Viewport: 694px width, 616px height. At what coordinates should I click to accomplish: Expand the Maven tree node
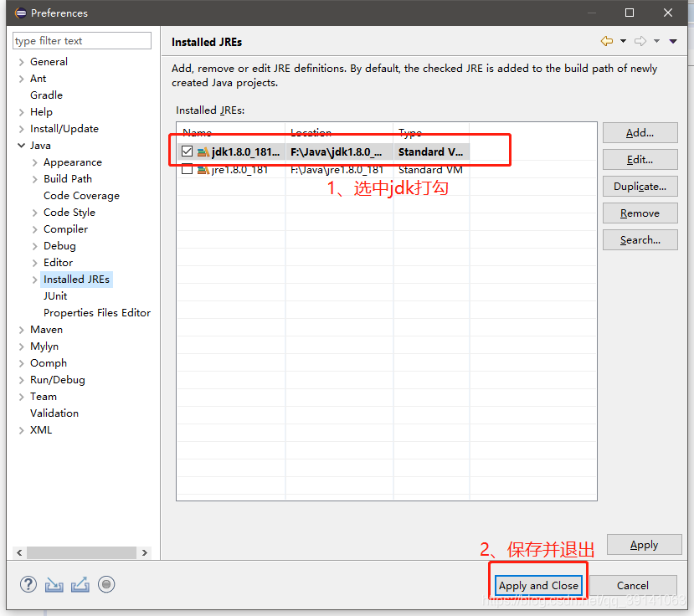[x=21, y=330]
